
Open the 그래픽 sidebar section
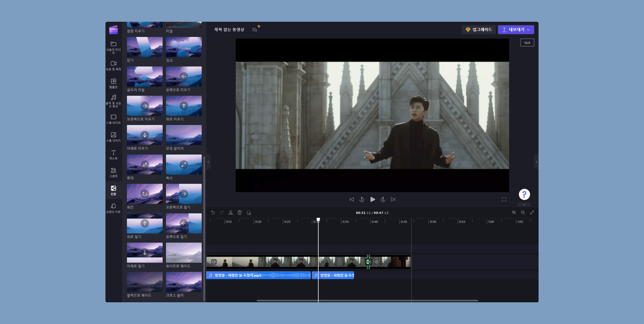pyautogui.click(x=113, y=173)
